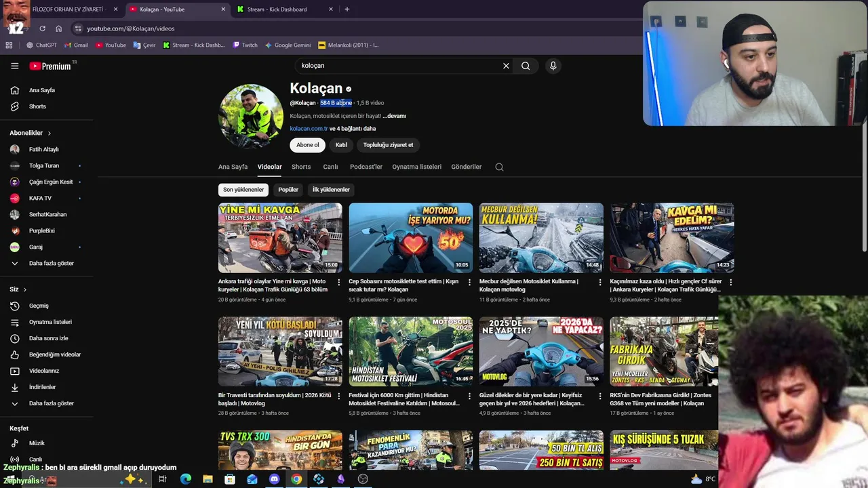The image size is (868, 488).
Task: Switch to channel Shorts tab
Action: [x=301, y=167]
